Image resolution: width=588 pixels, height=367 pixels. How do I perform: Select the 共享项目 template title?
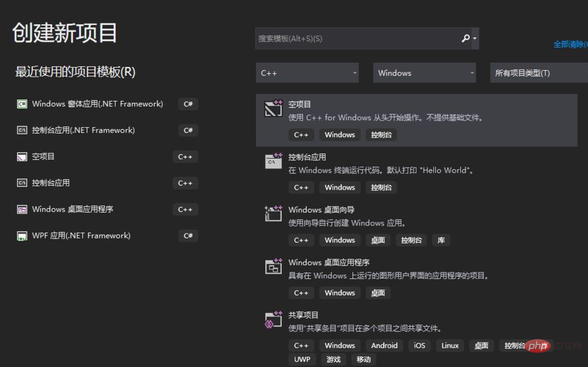pos(303,315)
